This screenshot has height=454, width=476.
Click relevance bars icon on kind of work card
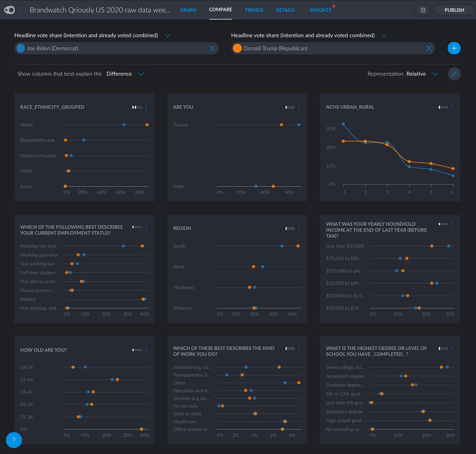click(290, 348)
